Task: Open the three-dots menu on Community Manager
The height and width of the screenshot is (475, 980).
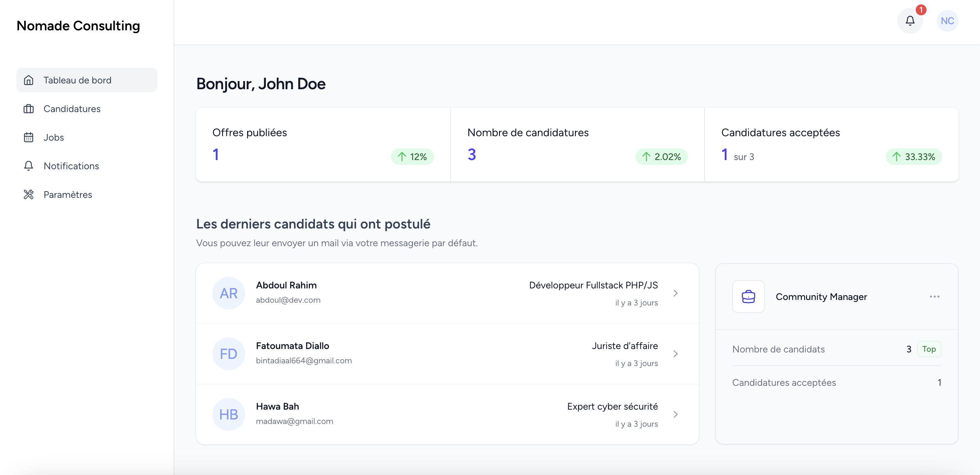Action: 934,297
